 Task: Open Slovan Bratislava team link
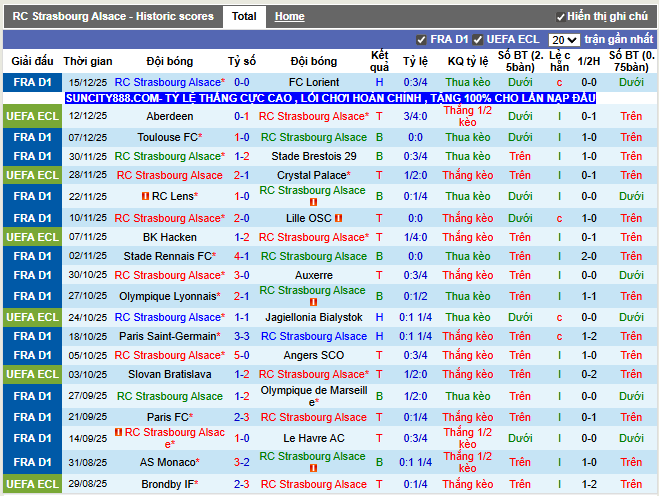point(169,375)
